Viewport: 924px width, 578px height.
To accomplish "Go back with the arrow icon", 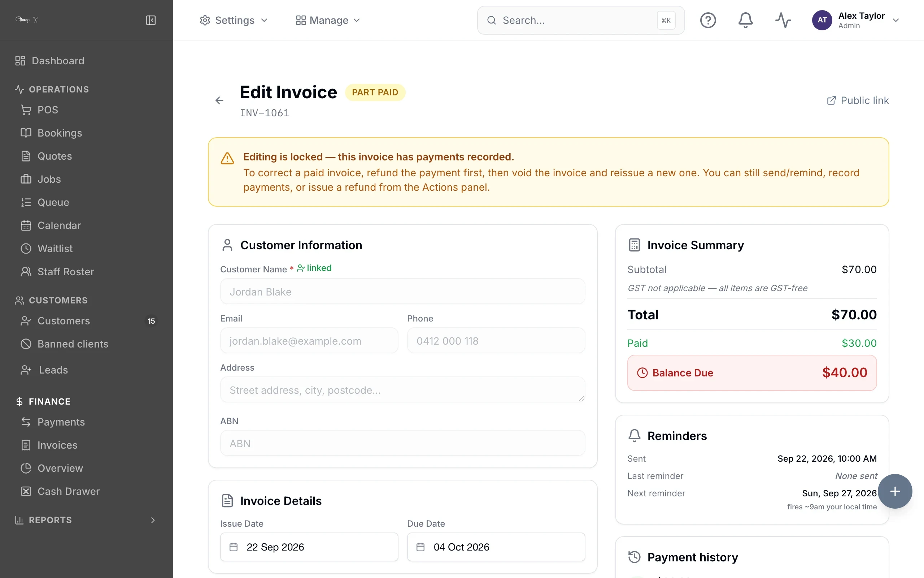I will pos(219,100).
